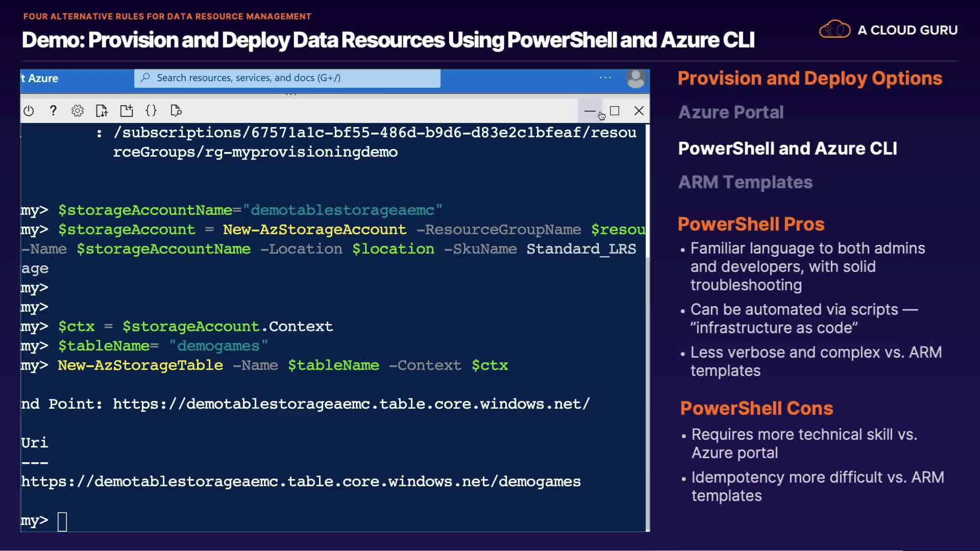Open Cloud Shell help question mark
Image resolution: width=980 pixels, height=551 pixels.
pyautogui.click(x=53, y=111)
